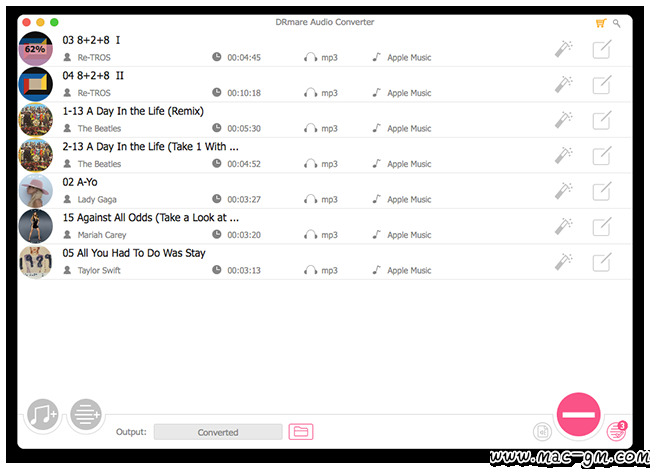Open edit icon for 04 8+2+8 II
The height and width of the screenshot is (469, 650).
[601, 85]
